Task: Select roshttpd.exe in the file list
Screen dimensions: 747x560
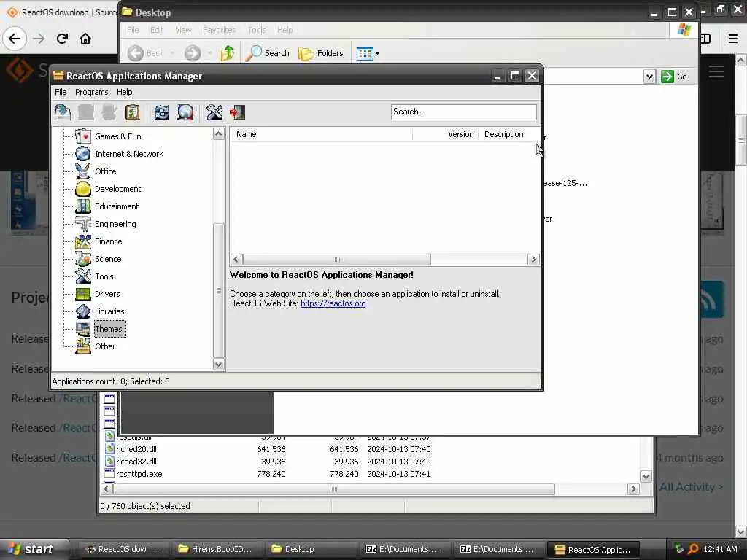Action: tap(139, 474)
